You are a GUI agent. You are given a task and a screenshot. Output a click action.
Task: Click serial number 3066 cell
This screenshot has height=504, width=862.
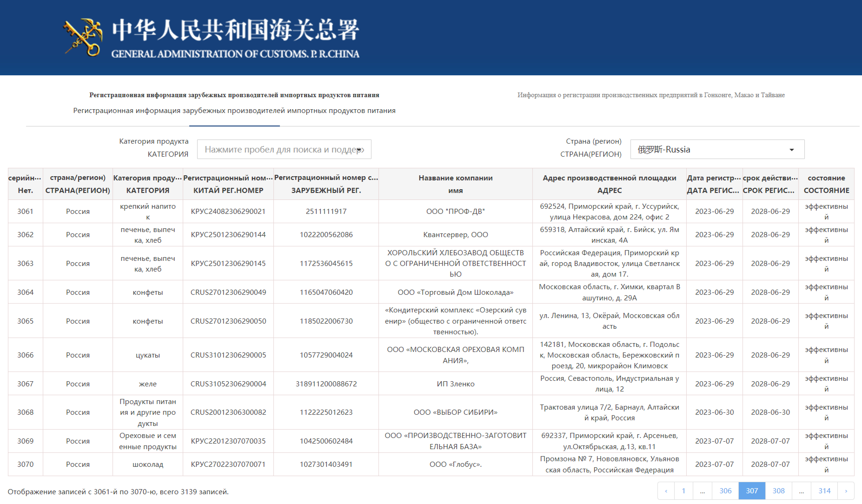point(25,355)
